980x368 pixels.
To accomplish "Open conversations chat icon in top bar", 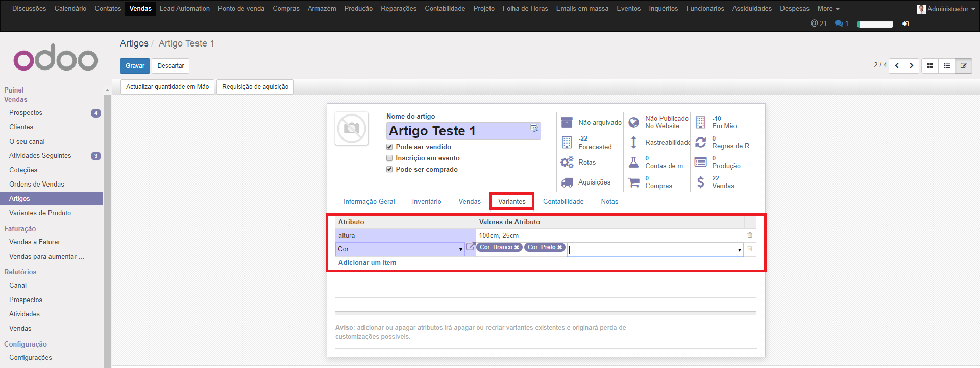I will click(839, 24).
